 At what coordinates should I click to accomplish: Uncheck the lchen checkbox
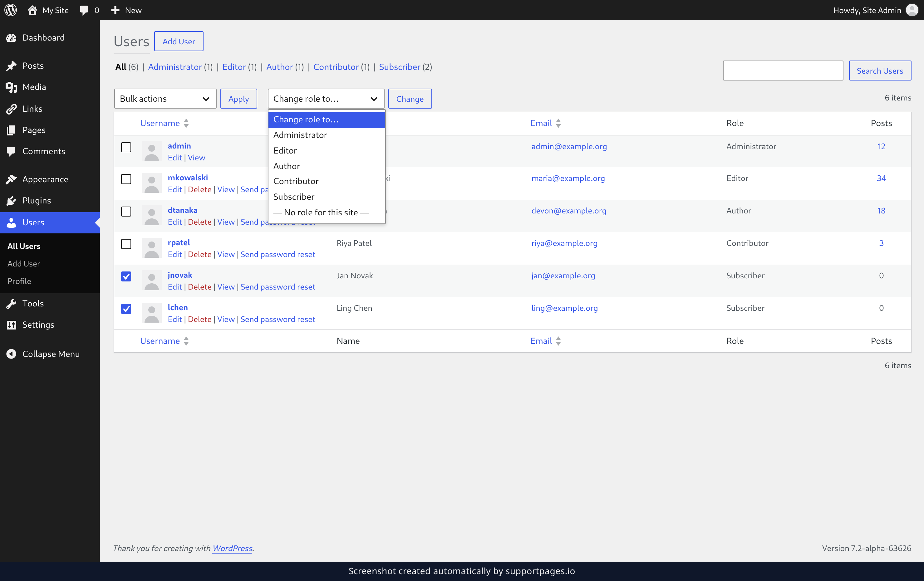click(126, 309)
